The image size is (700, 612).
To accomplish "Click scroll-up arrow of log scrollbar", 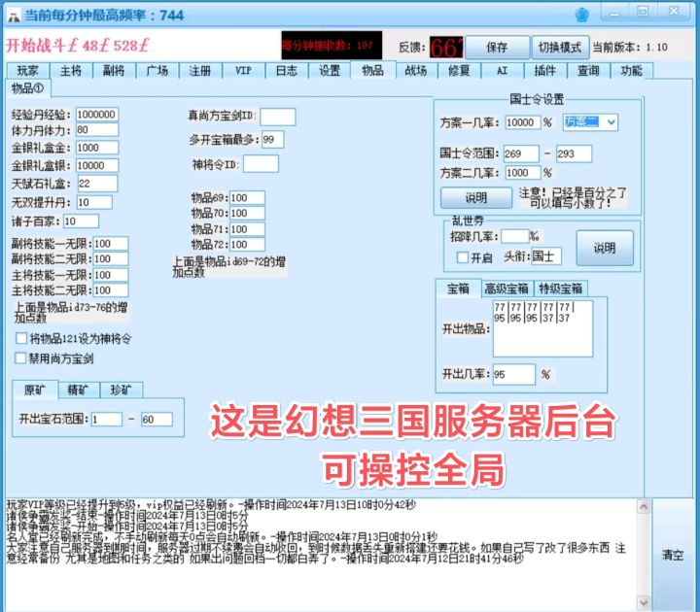I will 644,506.
